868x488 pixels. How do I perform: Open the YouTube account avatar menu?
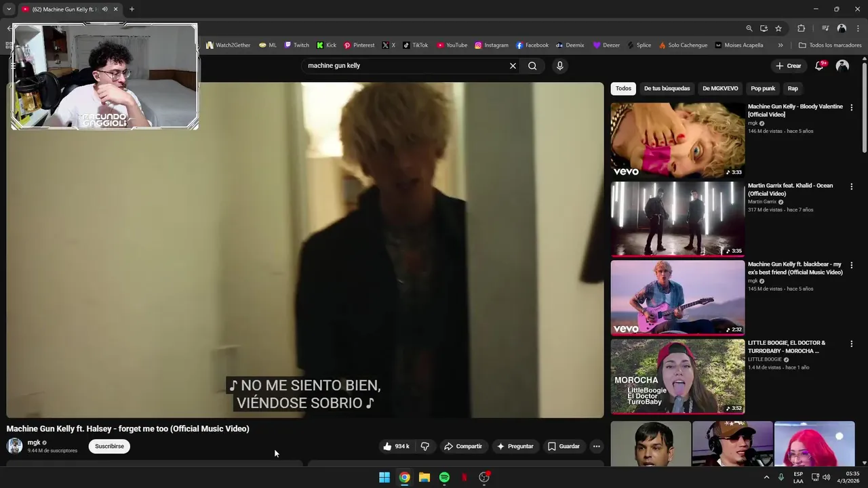pos(842,66)
